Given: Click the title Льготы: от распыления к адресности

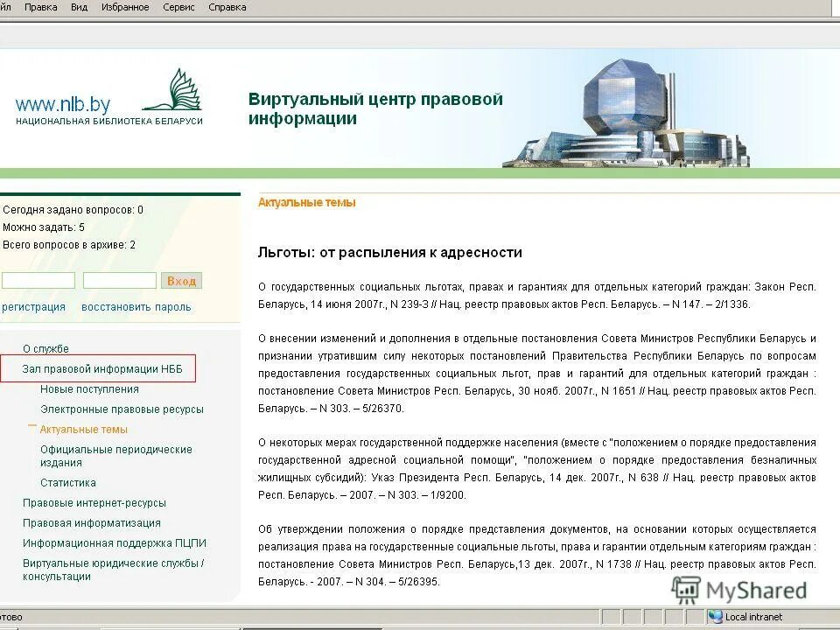Looking at the screenshot, I should (x=390, y=252).
